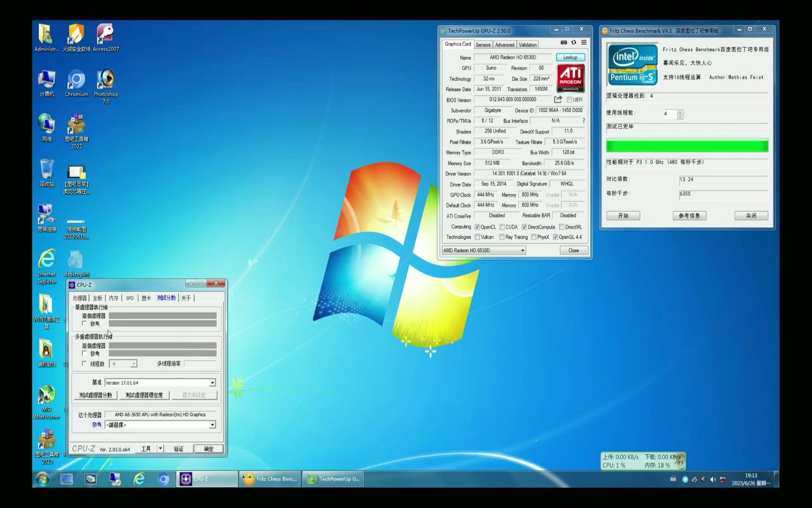Open the 线程数 thread count dropdown in CPU-Z

pos(123,364)
